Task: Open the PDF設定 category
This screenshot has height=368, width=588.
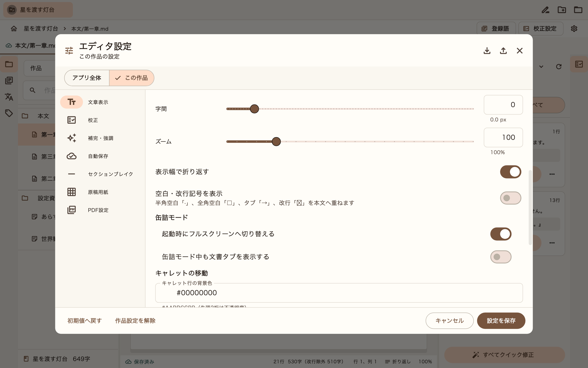Action: [x=100, y=210]
